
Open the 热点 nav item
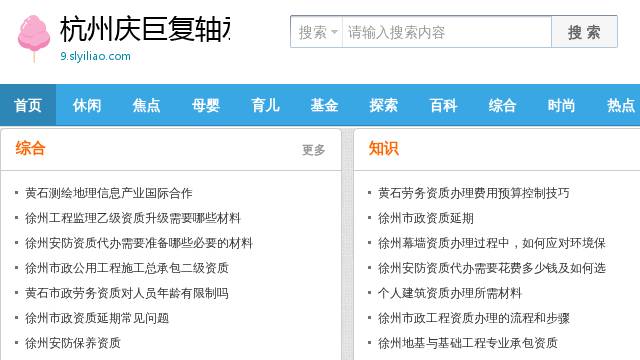click(x=621, y=105)
